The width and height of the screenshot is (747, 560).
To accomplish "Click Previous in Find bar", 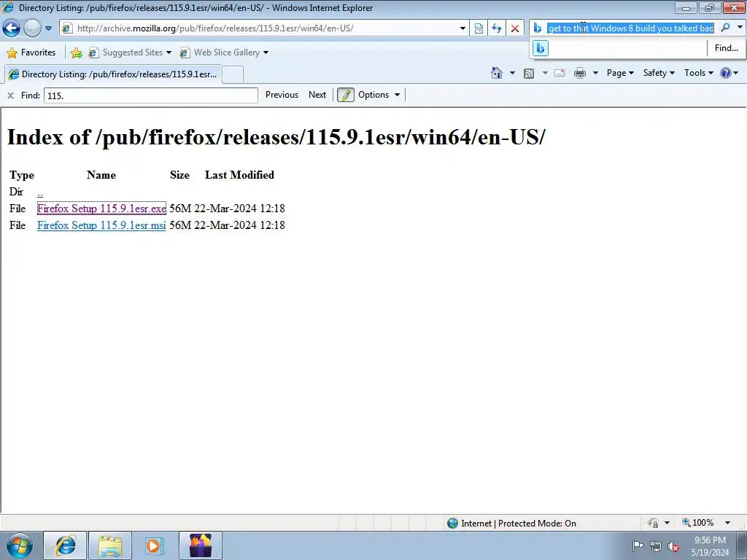I will 282,95.
